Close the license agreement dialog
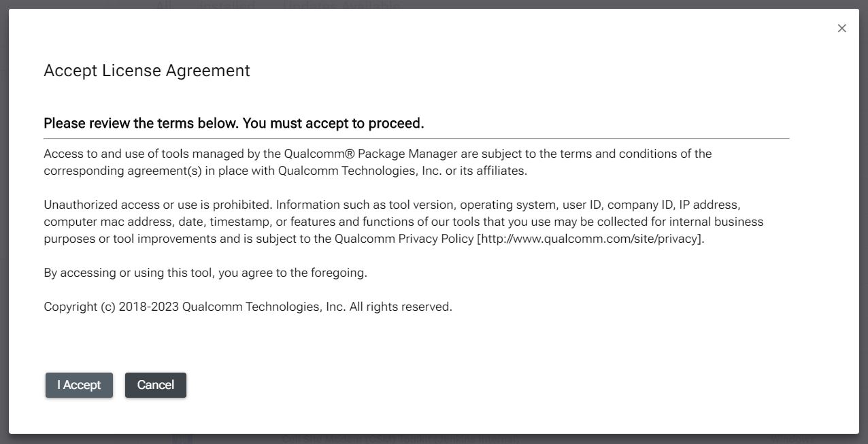The image size is (868, 444). 841,28
